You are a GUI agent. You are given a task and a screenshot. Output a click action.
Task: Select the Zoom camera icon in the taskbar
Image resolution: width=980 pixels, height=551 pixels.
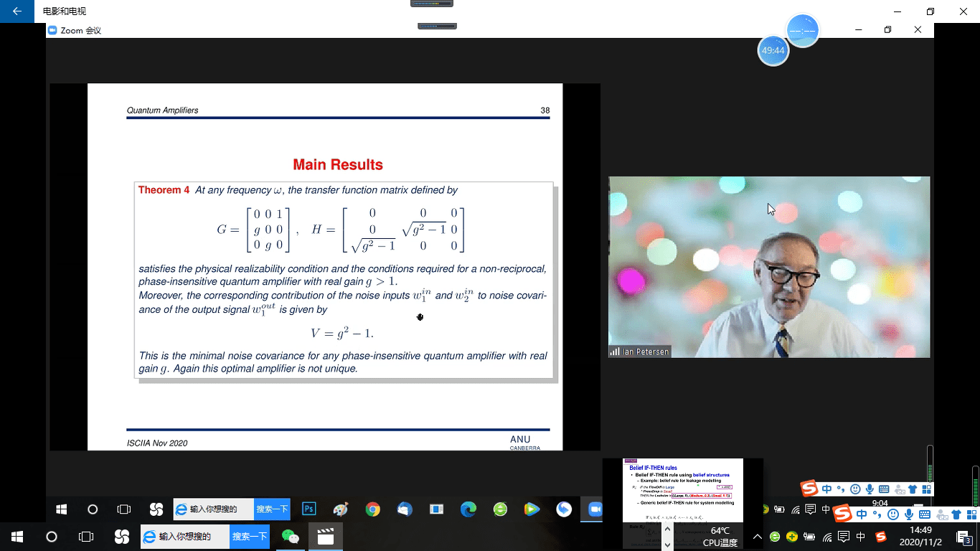point(595,509)
